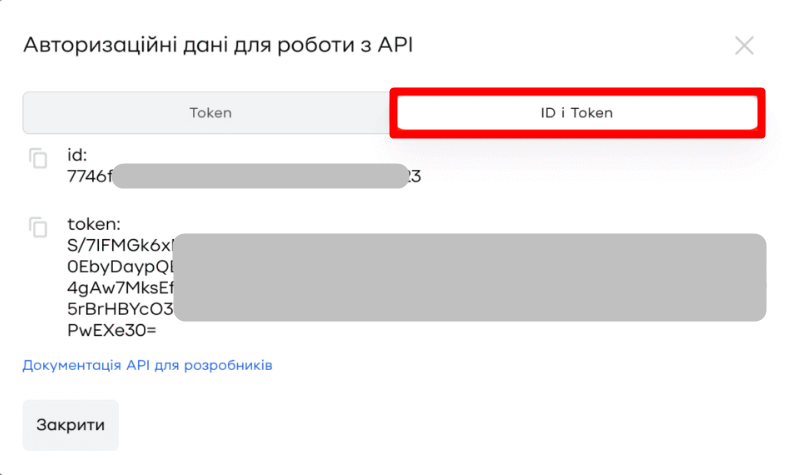Viewport: 785px width, 475px height.
Task: Click the id value starting with 7746f
Action: coord(89,177)
